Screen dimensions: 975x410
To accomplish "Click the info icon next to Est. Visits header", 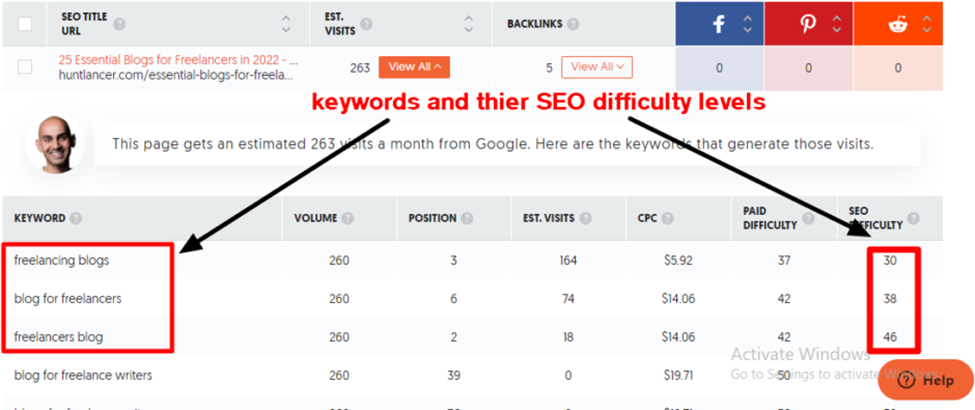I will pyautogui.click(x=367, y=24).
